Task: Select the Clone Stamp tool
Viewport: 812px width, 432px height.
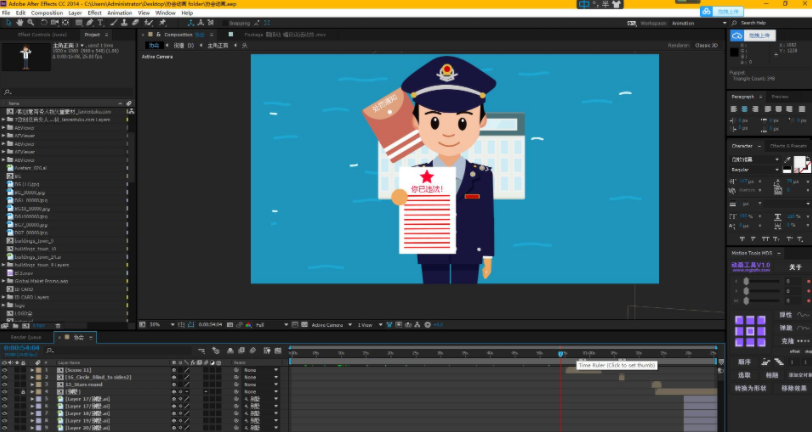Action: (124, 23)
